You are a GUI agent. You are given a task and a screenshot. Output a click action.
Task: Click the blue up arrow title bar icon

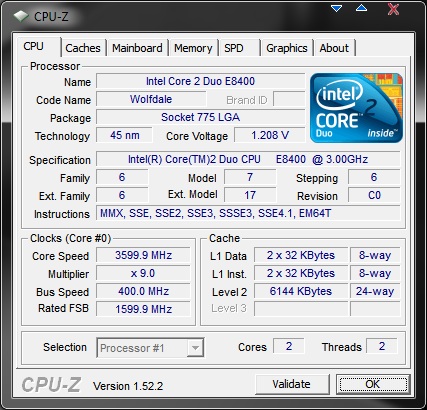click(x=361, y=8)
